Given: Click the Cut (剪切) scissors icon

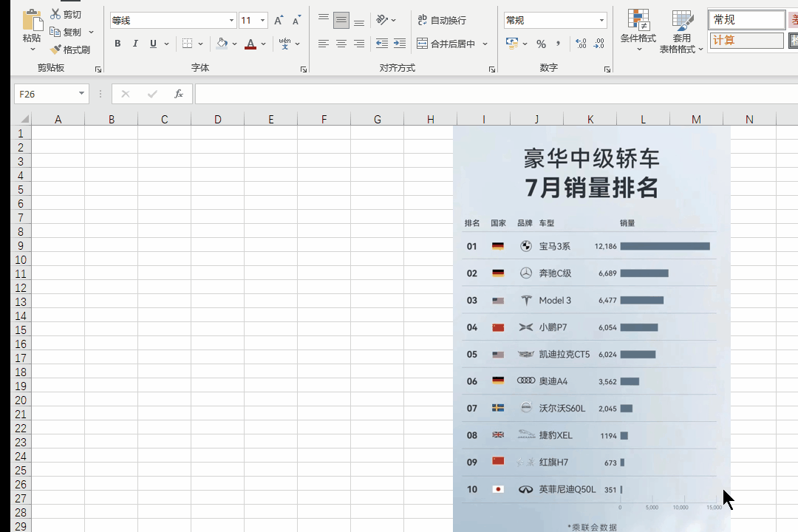Looking at the screenshot, I should pyautogui.click(x=55, y=14).
